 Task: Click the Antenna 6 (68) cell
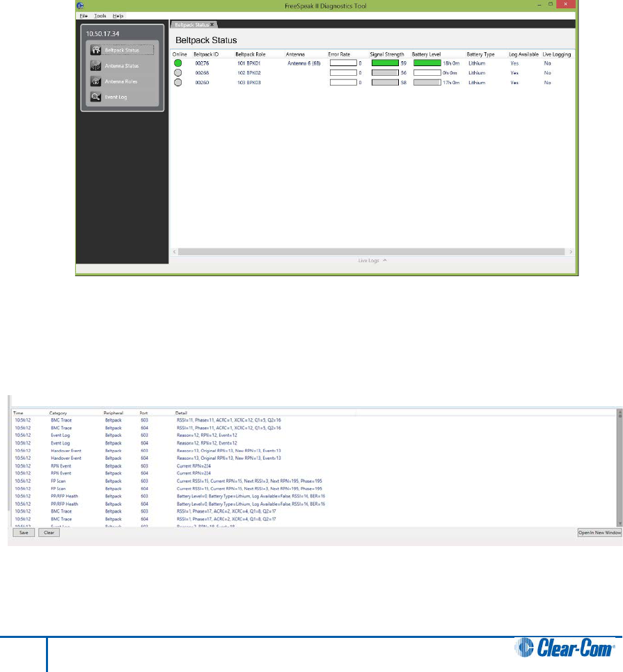304,63
